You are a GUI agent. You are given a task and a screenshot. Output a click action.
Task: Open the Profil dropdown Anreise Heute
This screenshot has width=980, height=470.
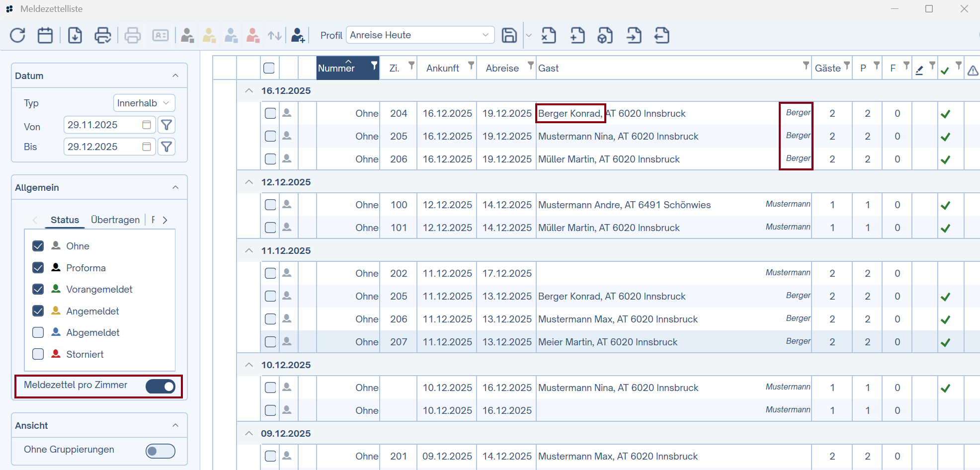(420, 35)
